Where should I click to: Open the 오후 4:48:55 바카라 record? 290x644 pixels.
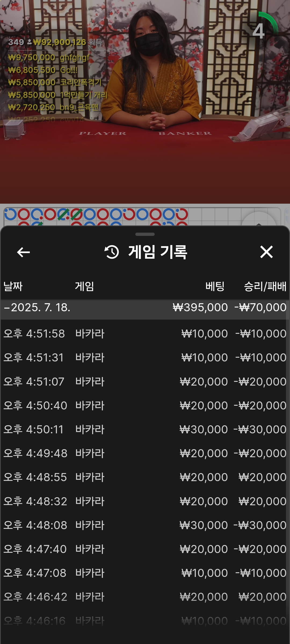pos(145,477)
